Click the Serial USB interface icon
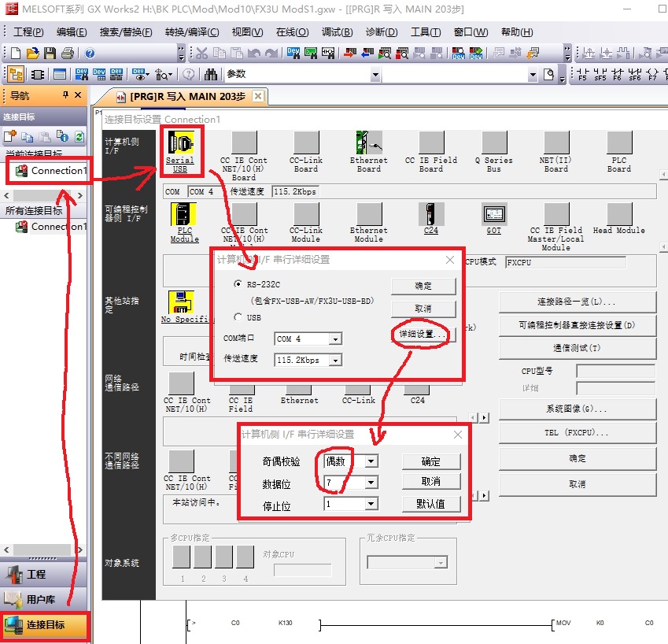The height and width of the screenshot is (644, 668). (180, 144)
